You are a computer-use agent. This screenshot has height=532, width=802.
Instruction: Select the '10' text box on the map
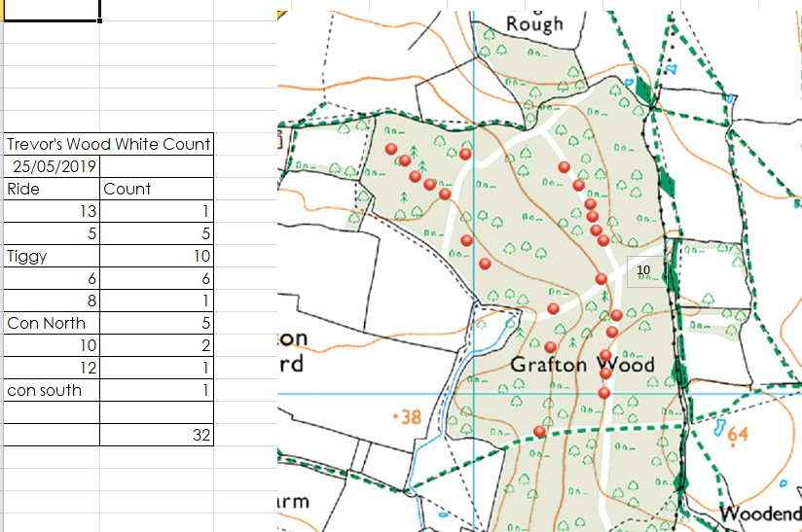[x=642, y=270]
